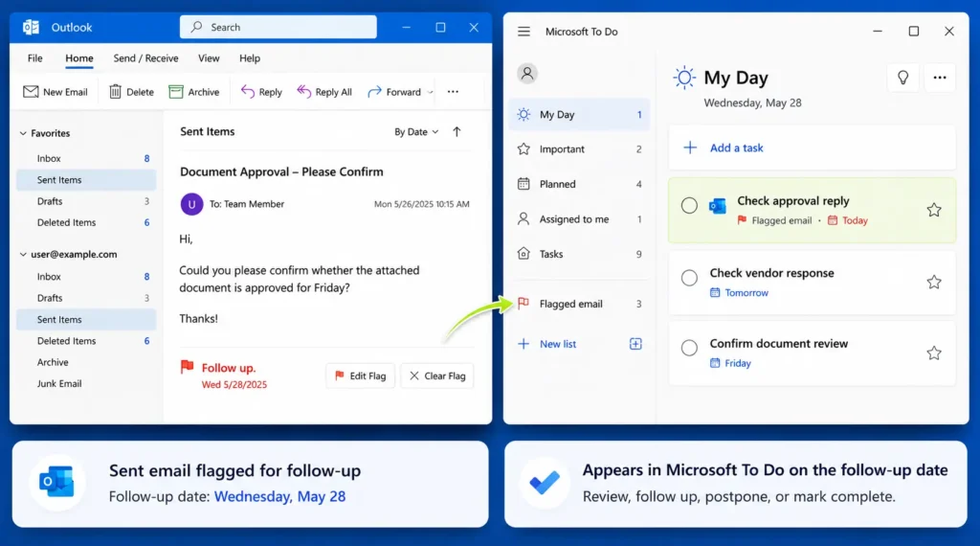
Task: Collapse the user@example.com account tree
Action: [23, 255]
